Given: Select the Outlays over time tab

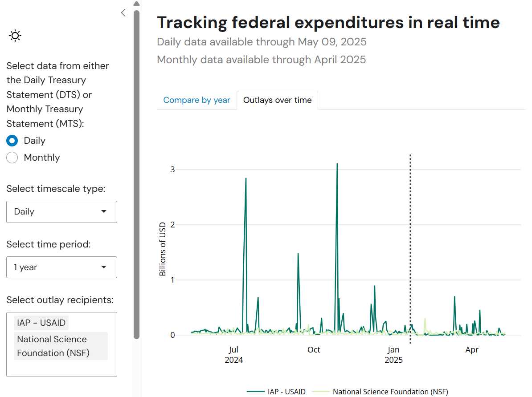Looking at the screenshot, I should tap(277, 100).
